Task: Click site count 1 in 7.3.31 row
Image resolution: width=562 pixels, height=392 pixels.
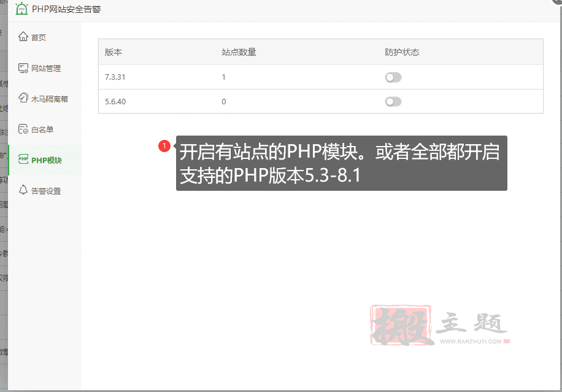Action: [224, 77]
